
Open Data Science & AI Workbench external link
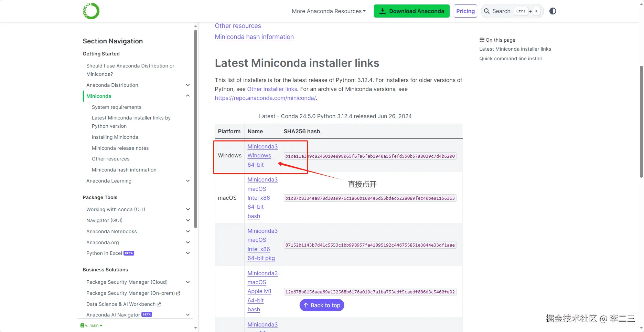pos(124,304)
